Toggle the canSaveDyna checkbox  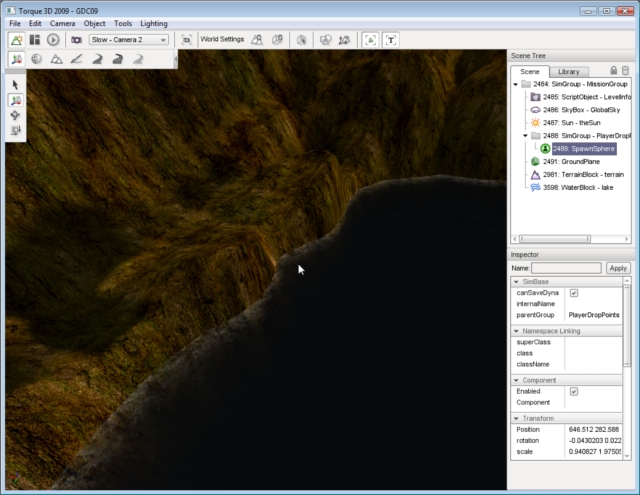(x=573, y=293)
